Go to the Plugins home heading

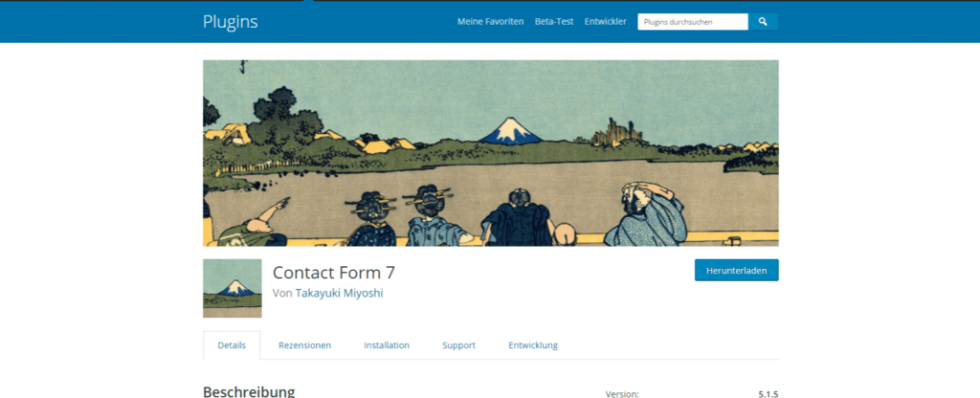coord(230,22)
